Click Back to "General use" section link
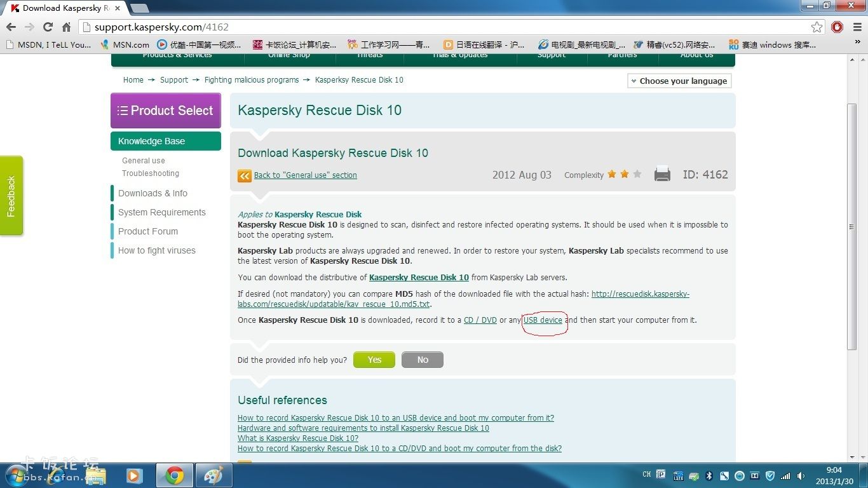 (306, 175)
